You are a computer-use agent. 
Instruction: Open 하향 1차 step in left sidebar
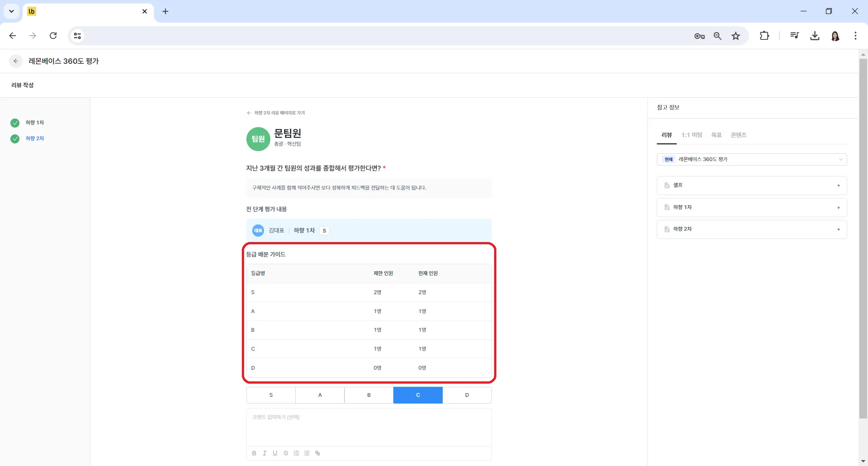[28, 123]
